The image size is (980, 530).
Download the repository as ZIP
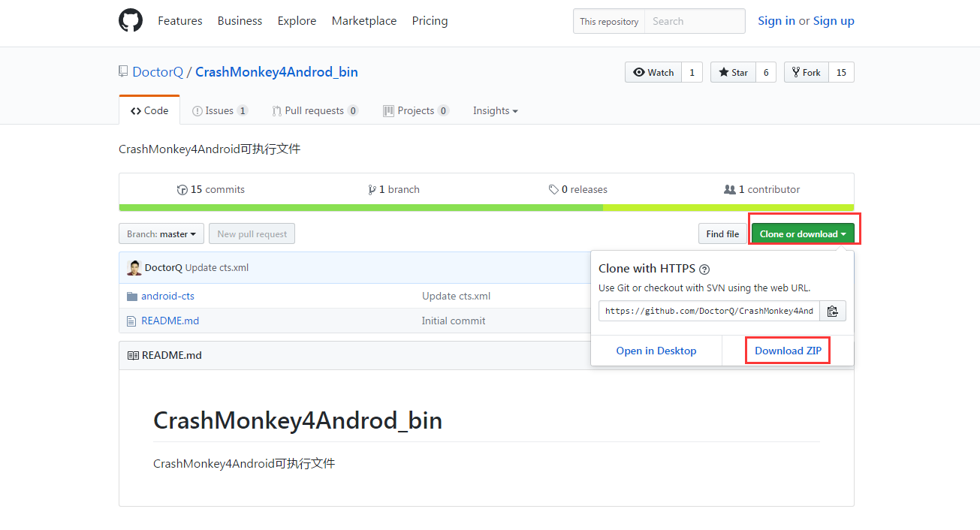click(788, 351)
